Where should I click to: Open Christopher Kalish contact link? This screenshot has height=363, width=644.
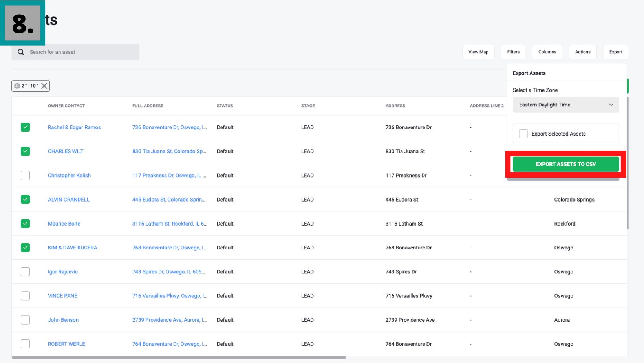tap(69, 175)
